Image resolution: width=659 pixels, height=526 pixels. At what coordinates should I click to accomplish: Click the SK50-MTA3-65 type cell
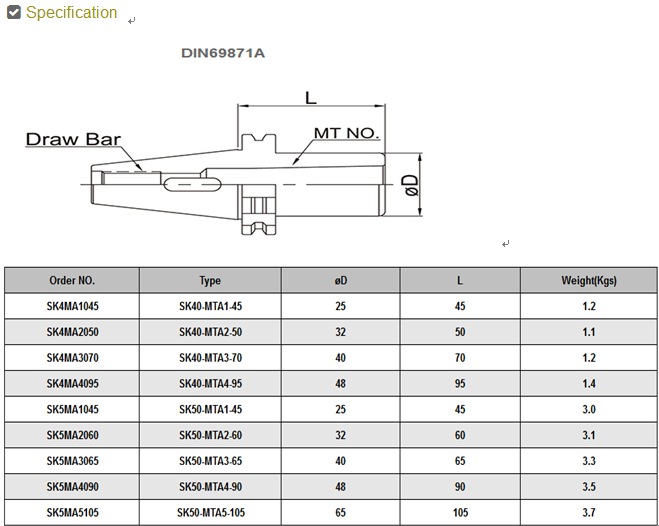[210, 461]
